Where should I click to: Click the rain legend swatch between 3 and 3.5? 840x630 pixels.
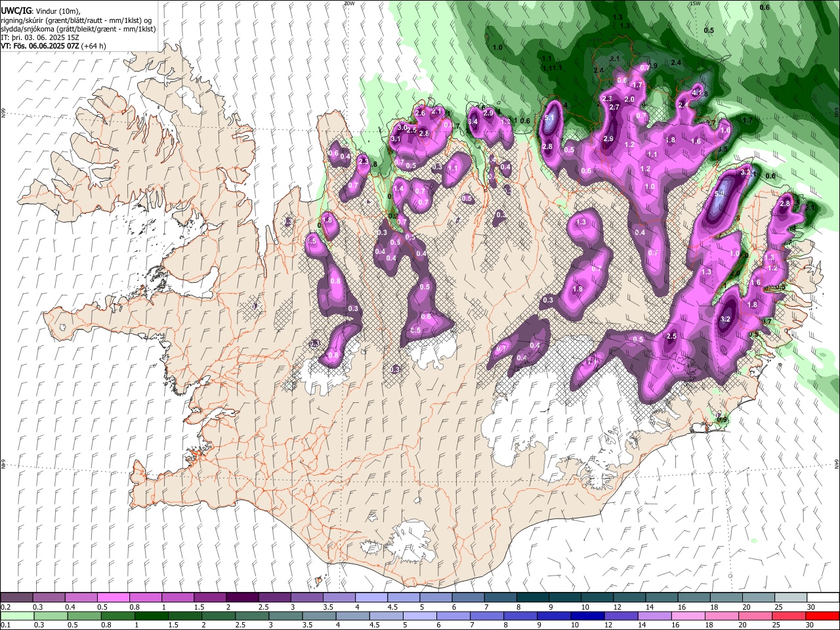coord(285,616)
